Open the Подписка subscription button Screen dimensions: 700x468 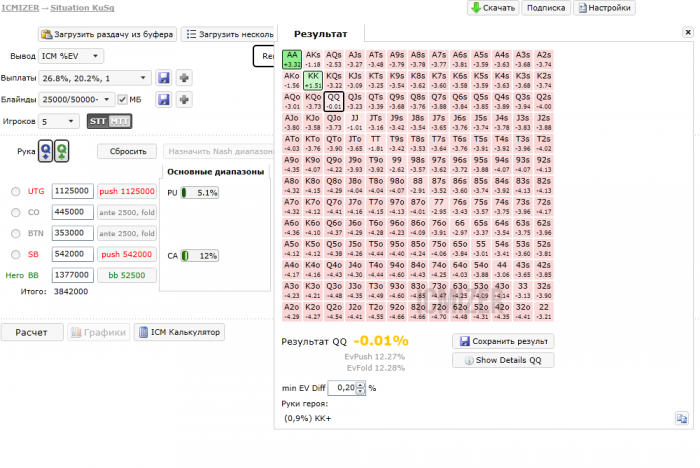[546, 8]
